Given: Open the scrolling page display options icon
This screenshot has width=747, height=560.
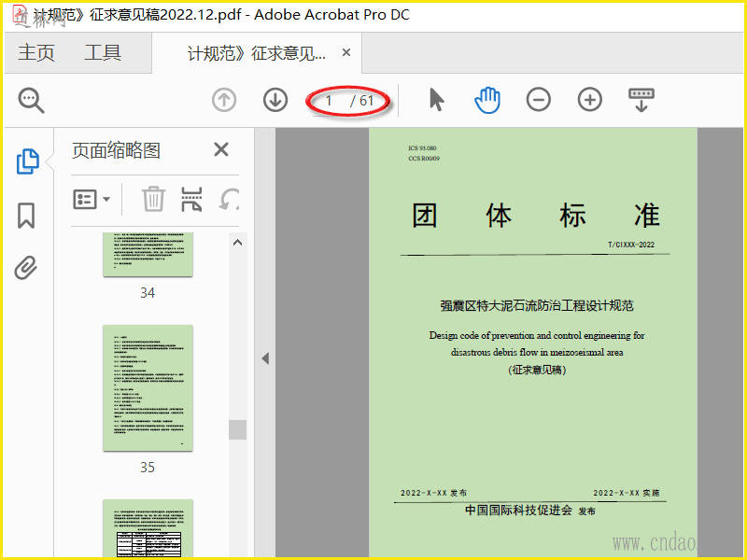Looking at the screenshot, I should [641, 100].
